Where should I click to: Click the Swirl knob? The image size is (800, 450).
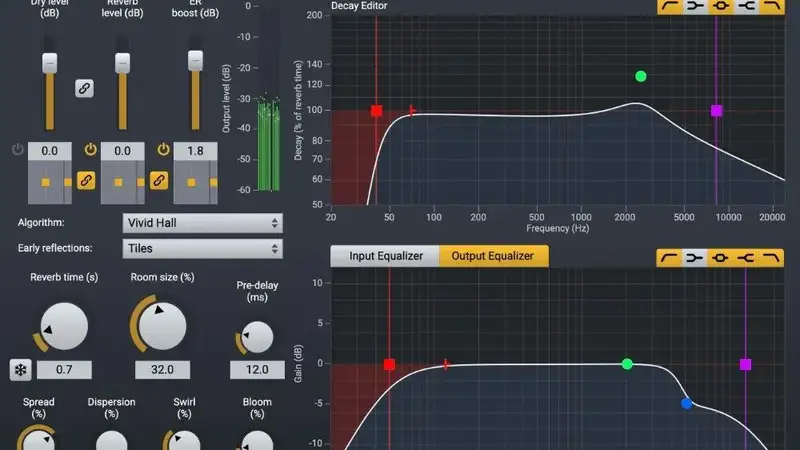pos(184,440)
